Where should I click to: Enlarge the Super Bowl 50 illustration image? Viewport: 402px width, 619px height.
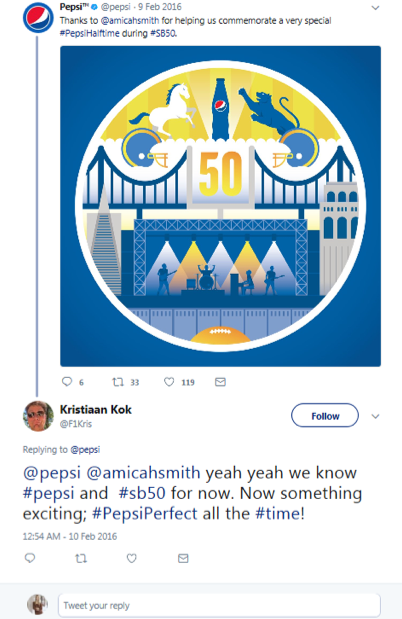220,206
